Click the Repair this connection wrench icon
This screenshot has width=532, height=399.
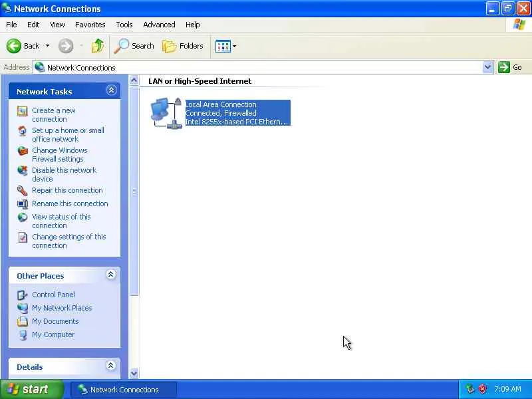click(23, 191)
